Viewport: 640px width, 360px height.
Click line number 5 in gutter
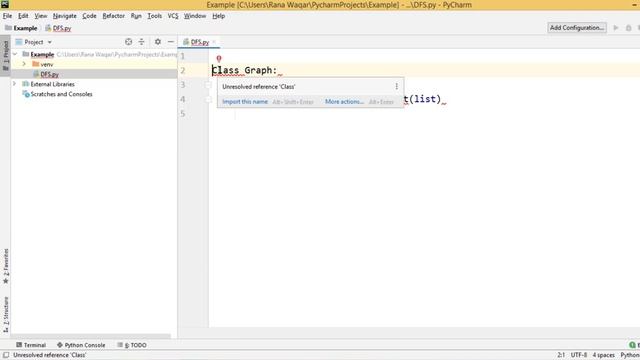point(183,113)
